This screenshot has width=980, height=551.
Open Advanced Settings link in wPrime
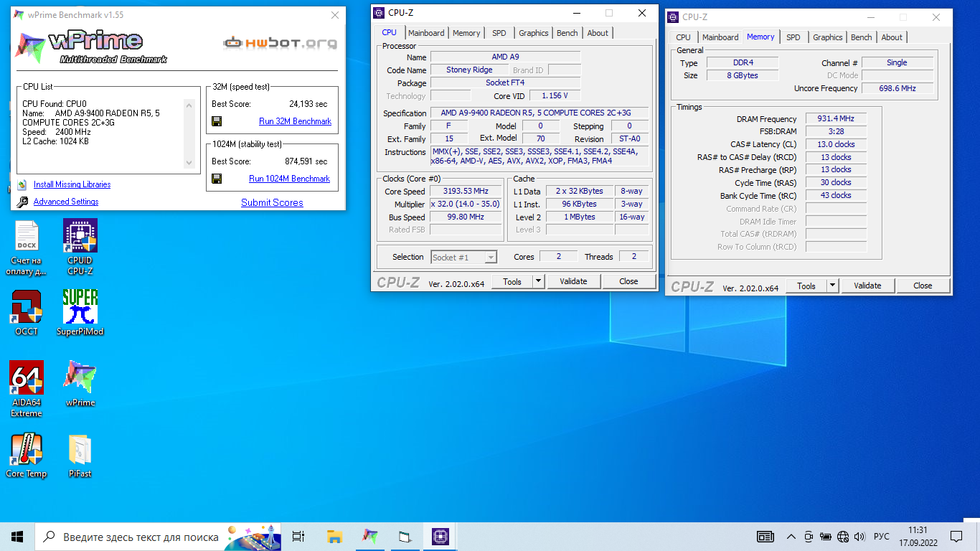pyautogui.click(x=66, y=202)
